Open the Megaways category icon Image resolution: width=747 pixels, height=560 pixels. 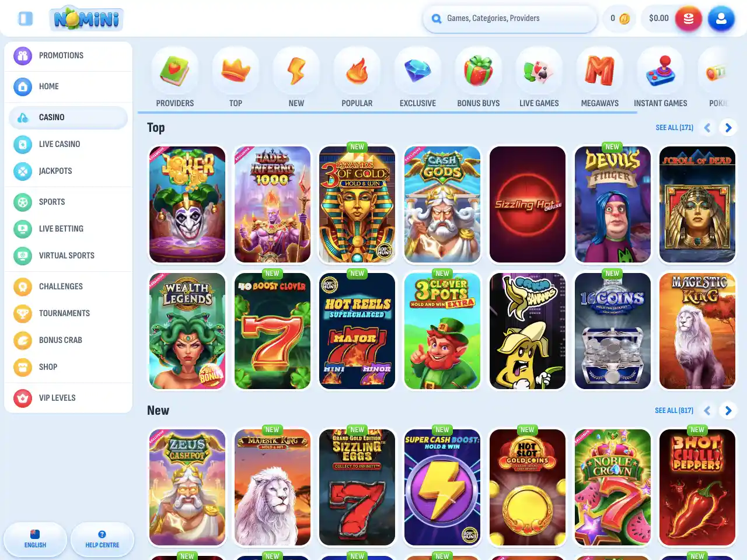coord(600,71)
